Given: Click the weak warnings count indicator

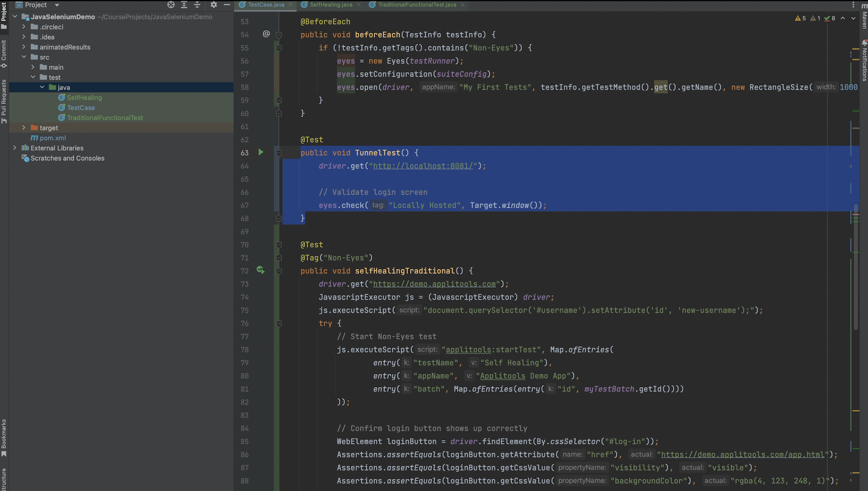Looking at the screenshot, I should point(815,18).
